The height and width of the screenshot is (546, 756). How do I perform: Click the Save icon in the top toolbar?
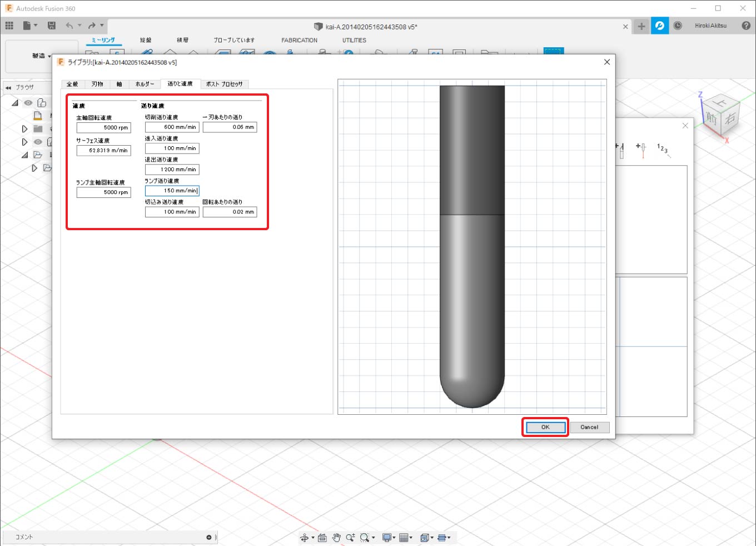click(x=52, y=26)
